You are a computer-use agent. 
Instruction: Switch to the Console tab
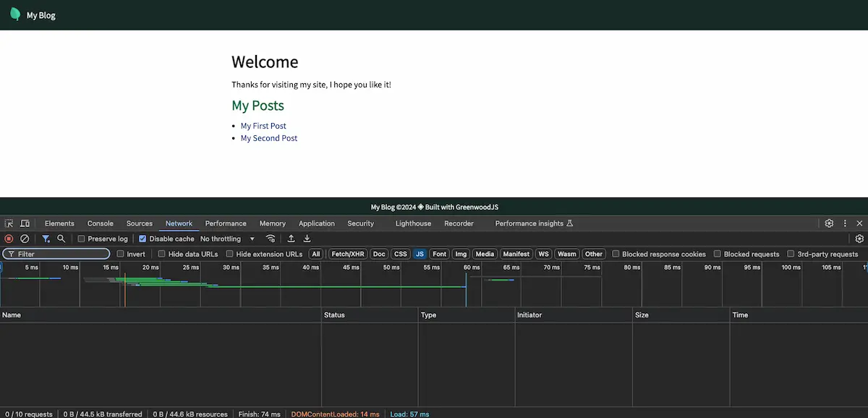click(100, 223)
